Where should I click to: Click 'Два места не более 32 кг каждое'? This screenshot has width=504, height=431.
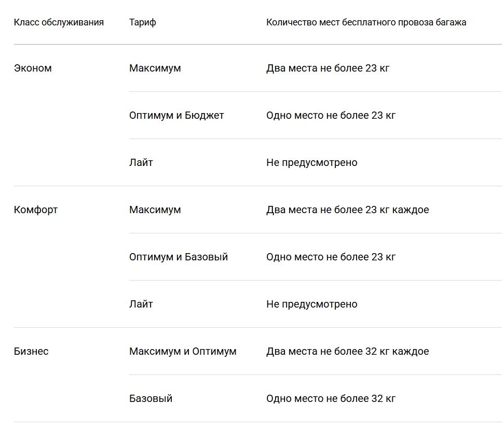click(x=347, y=351)
